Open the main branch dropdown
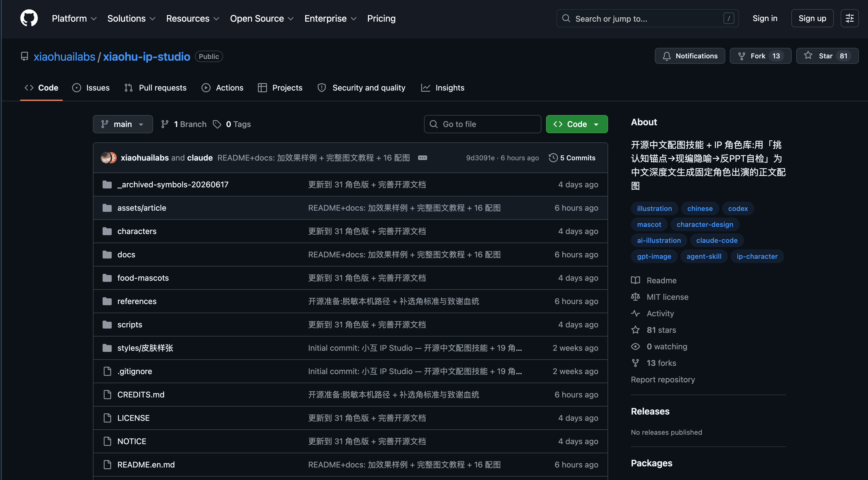Viewport: 868px width, 480px height. click(x=123, y=124)
